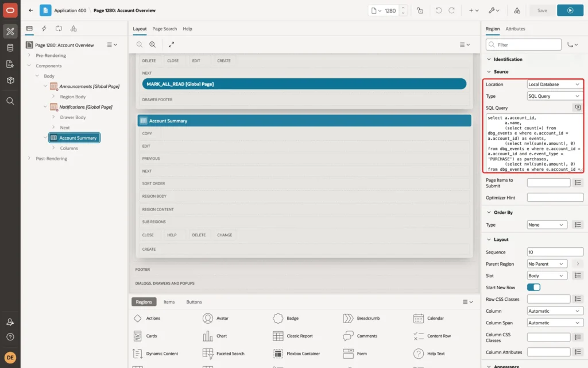Switch to the Attributes tab
Screen dimensions: 588x368
515,29
